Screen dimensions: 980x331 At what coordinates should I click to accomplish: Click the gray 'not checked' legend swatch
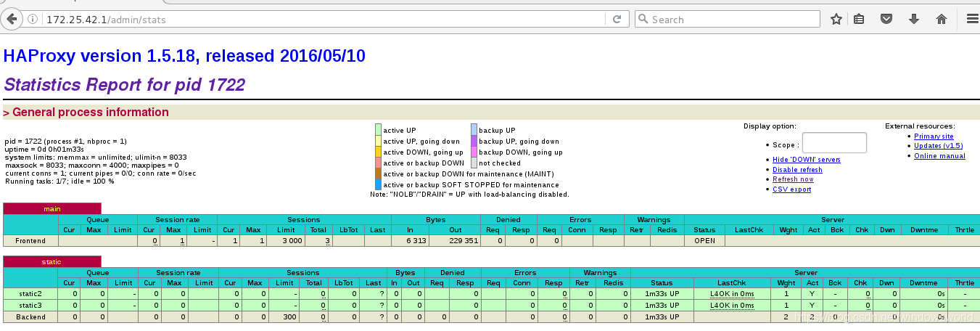[x=474, y=163]
